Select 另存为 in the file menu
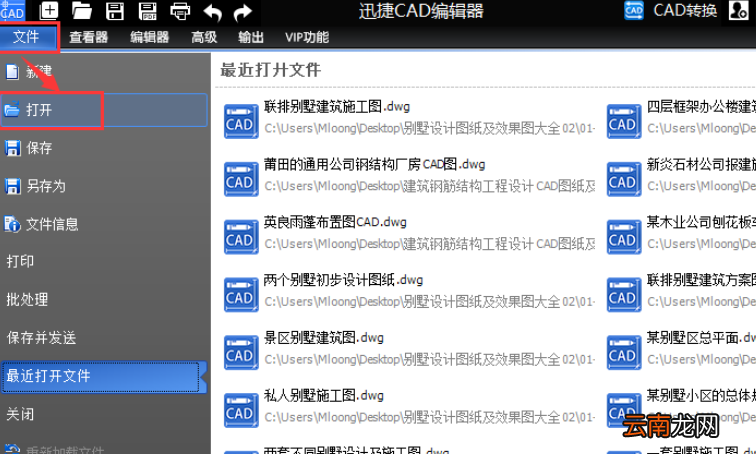The width and height of the screenshot is (756, 454). [x=104, y=186]
